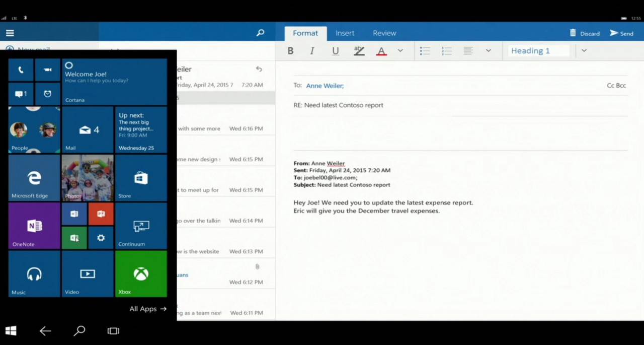The width and height of the screenshot is (644, 345).
Task: Toggle bold formatting
Action: point(290,51)
